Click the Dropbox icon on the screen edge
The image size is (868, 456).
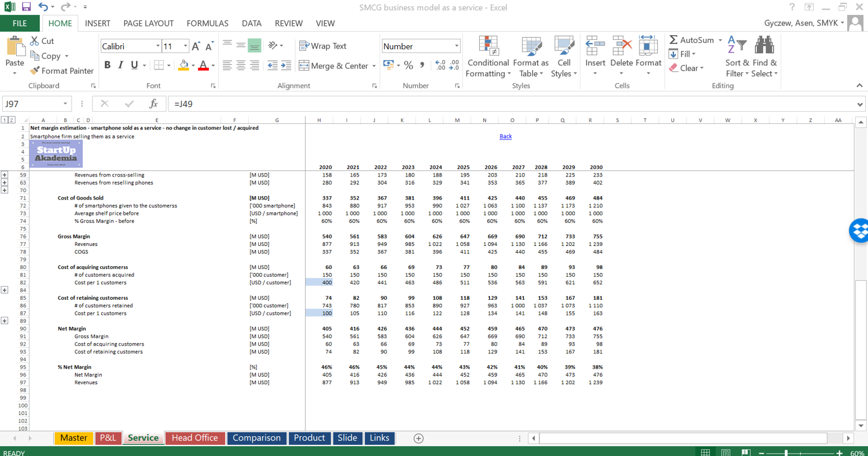[859, 230]
